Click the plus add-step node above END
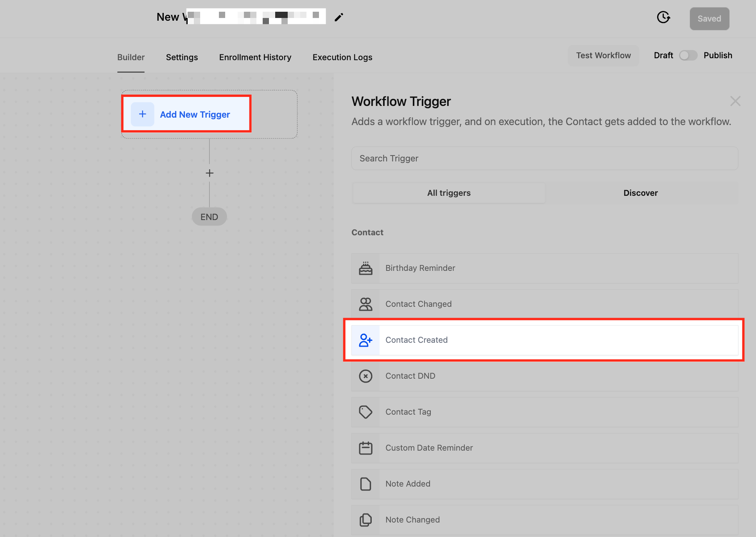756x537 pixels. click(x=210, y=173)
